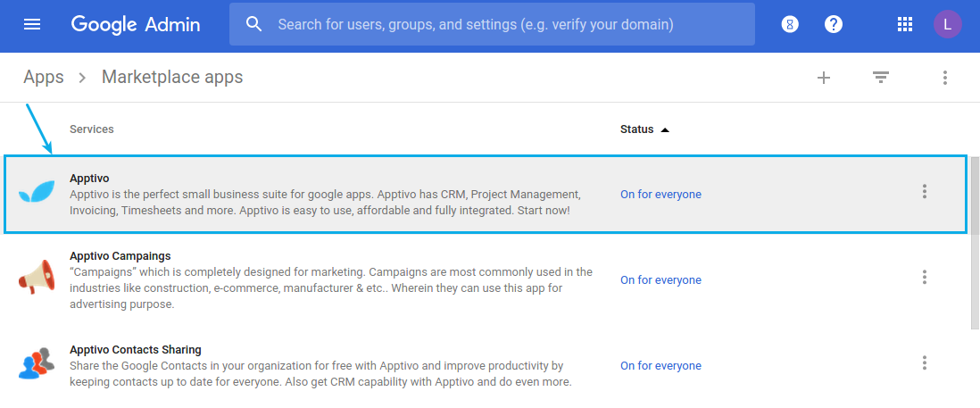This screenshot has height=408, width=980.
Task: Open the Google apps grid
Action: tap(904, 24)
